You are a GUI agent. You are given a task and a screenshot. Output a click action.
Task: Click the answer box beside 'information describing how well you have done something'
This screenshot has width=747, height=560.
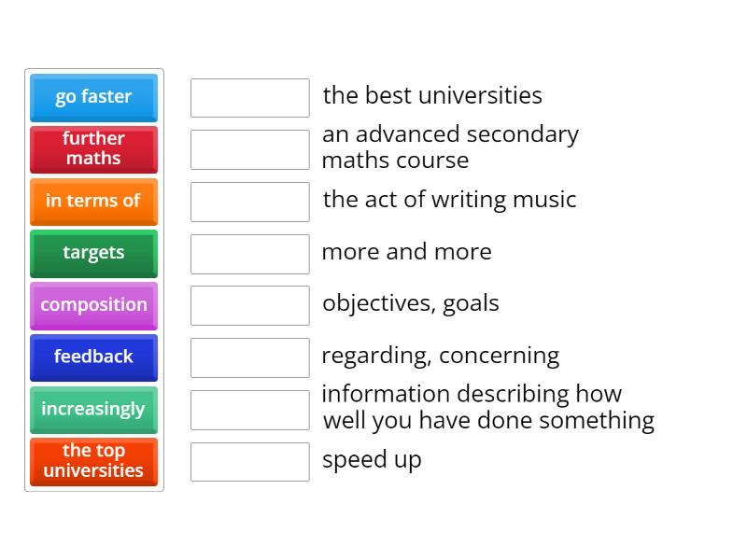249,408
